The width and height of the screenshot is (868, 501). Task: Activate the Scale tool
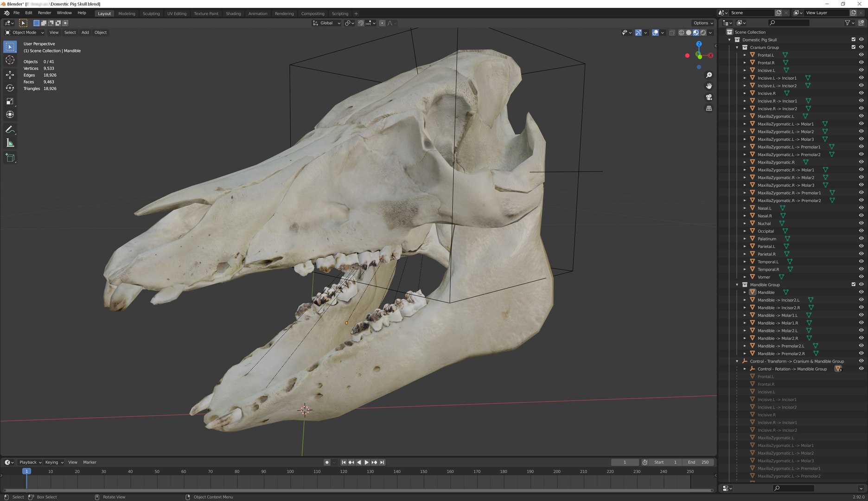[x=10, y=102]
